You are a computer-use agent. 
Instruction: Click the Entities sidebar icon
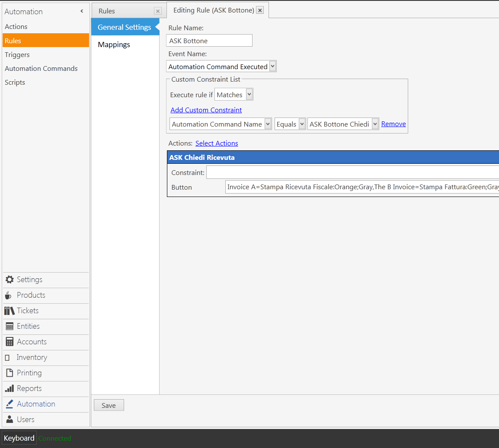(x=9, y=326)
